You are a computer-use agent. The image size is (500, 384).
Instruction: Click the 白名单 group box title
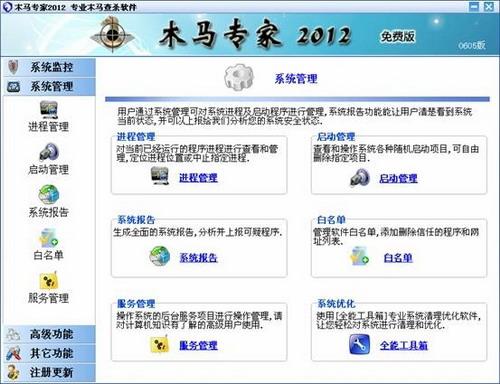331,220
